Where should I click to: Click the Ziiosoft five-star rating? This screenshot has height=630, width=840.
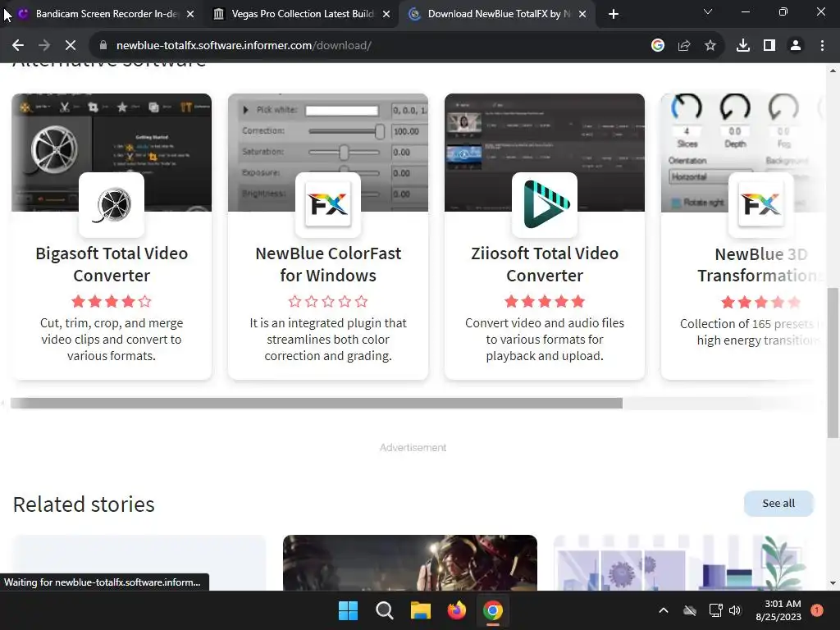545,302
